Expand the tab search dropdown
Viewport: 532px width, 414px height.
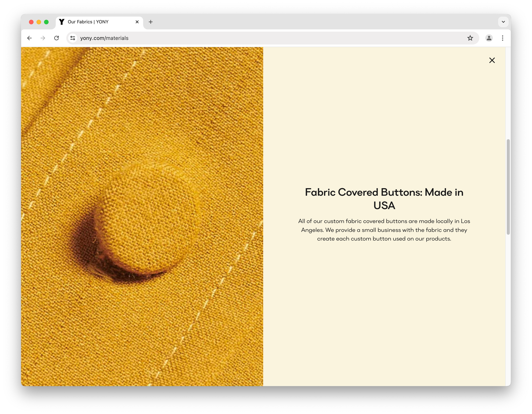click(503, 22)
